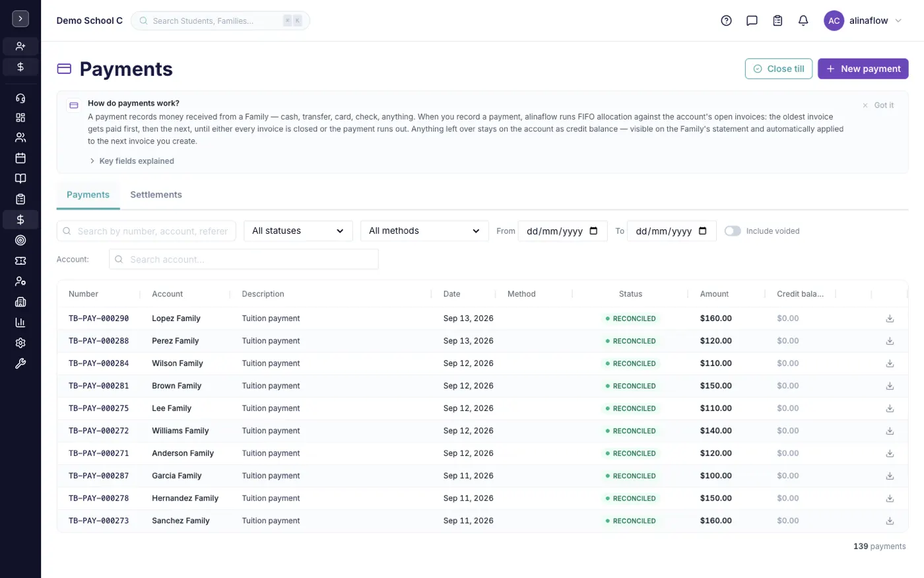Click the Demo School C name
The width and height of the screenshot is (924, 578).
click(90, 20)
